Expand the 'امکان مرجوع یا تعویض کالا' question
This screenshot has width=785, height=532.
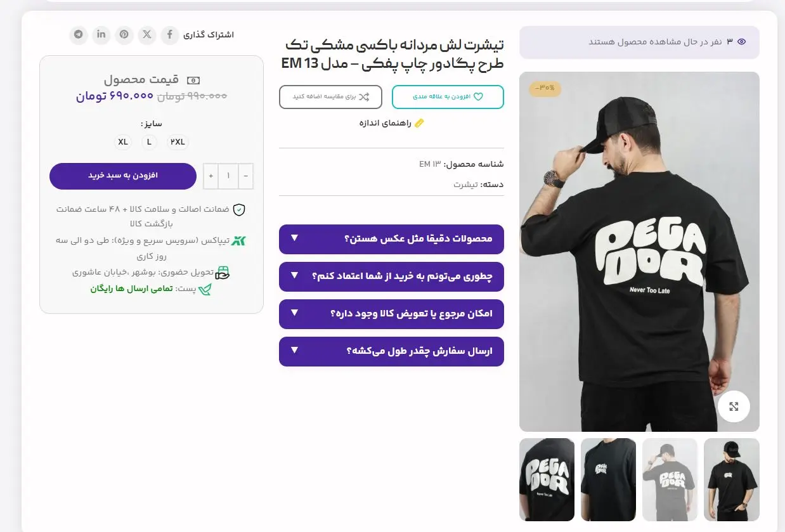coord(391,314)
